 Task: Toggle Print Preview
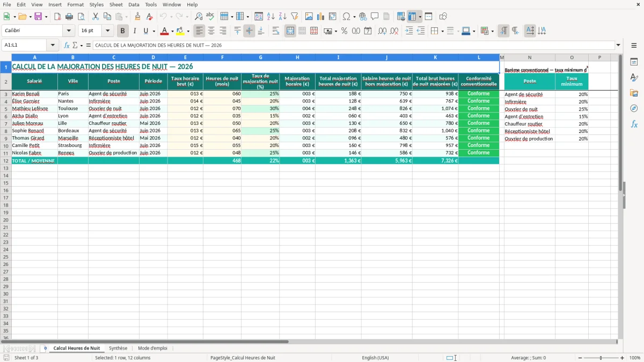point(81,17)
